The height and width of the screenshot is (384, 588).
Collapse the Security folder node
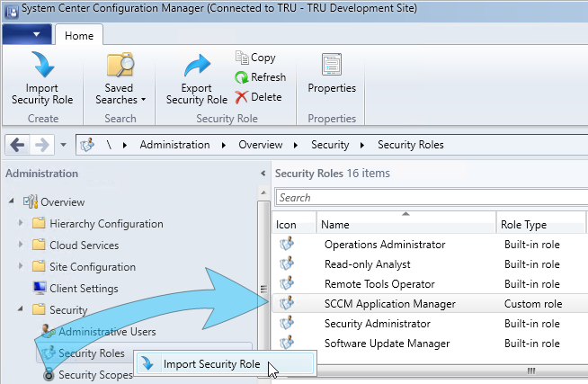[21, 308]
